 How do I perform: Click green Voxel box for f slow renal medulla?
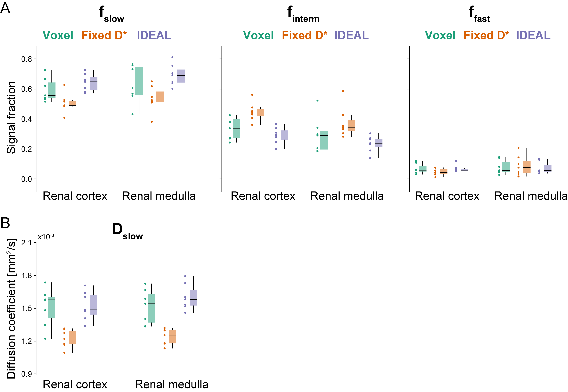[139, 81]
